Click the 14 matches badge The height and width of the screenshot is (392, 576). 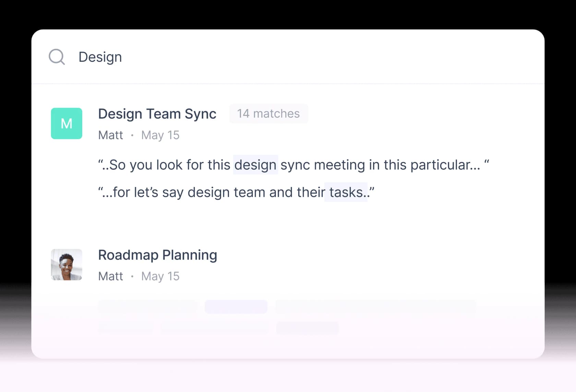268,114
